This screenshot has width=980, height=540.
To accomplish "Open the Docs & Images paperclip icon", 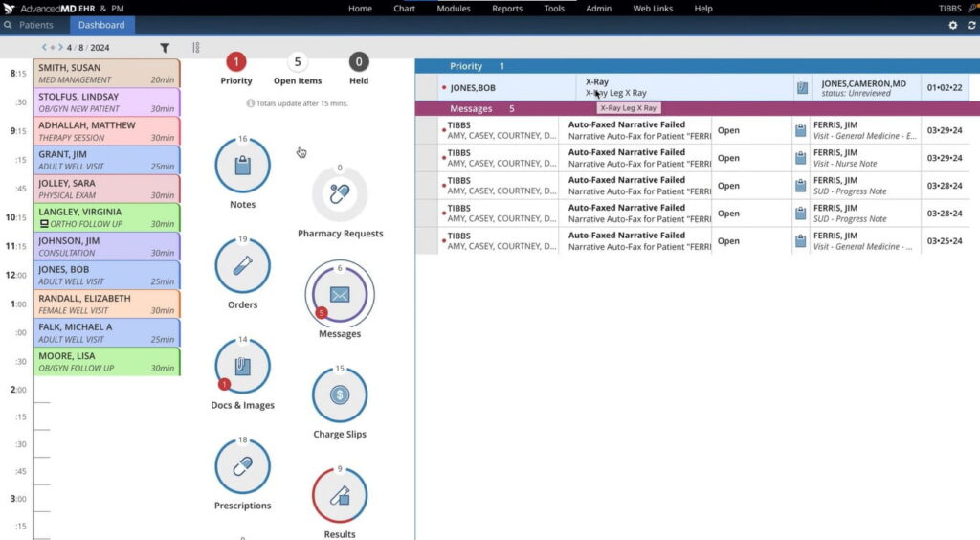I will 242,367.
